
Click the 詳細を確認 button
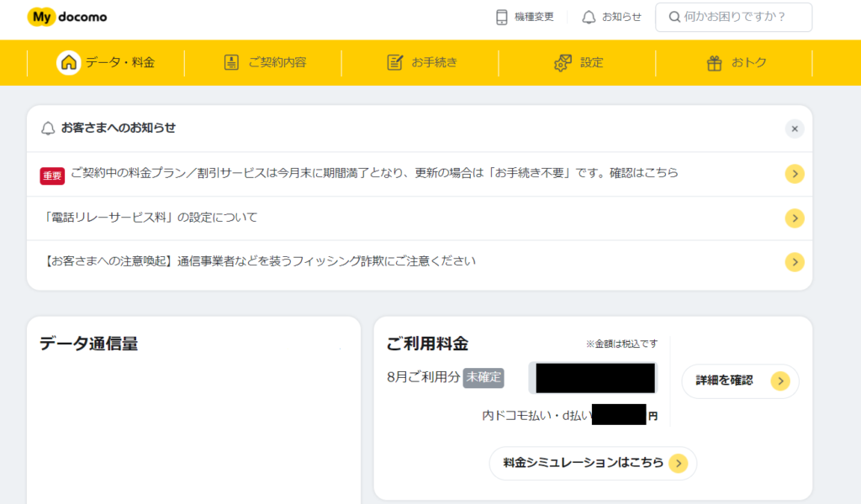pos(740,381)
